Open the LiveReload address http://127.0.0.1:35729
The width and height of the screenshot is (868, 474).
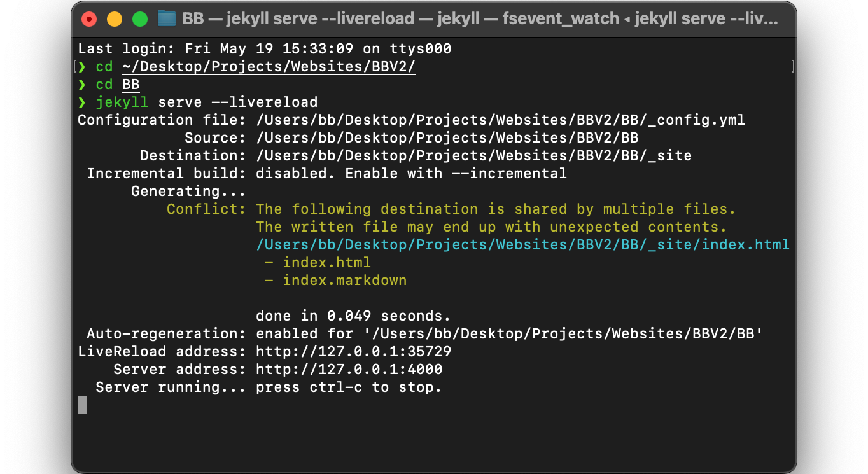353,351
